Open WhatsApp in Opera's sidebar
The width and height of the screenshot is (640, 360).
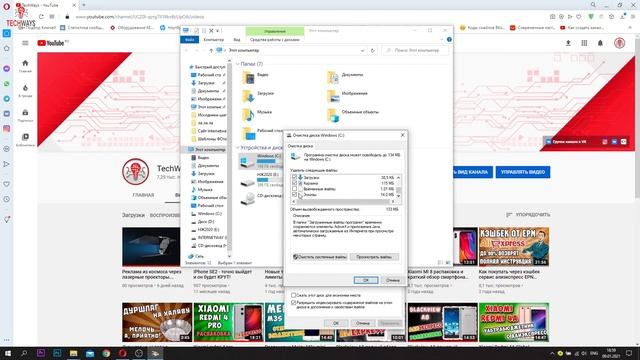[7, 84]
